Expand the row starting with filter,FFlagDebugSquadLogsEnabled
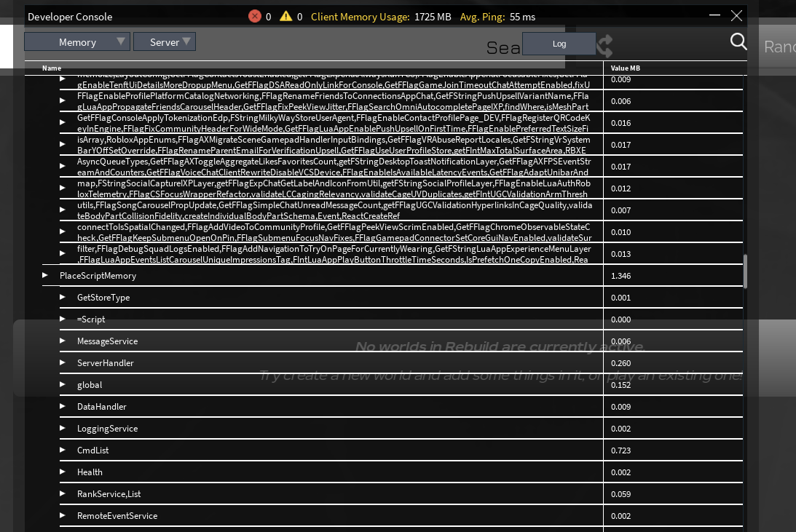 (63, 253)
